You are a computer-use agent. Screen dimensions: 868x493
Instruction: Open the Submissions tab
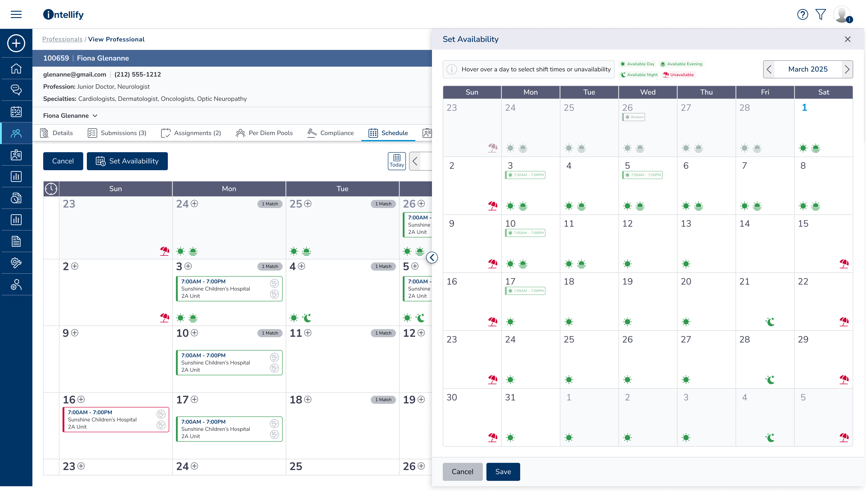click(x=123, y=133)
